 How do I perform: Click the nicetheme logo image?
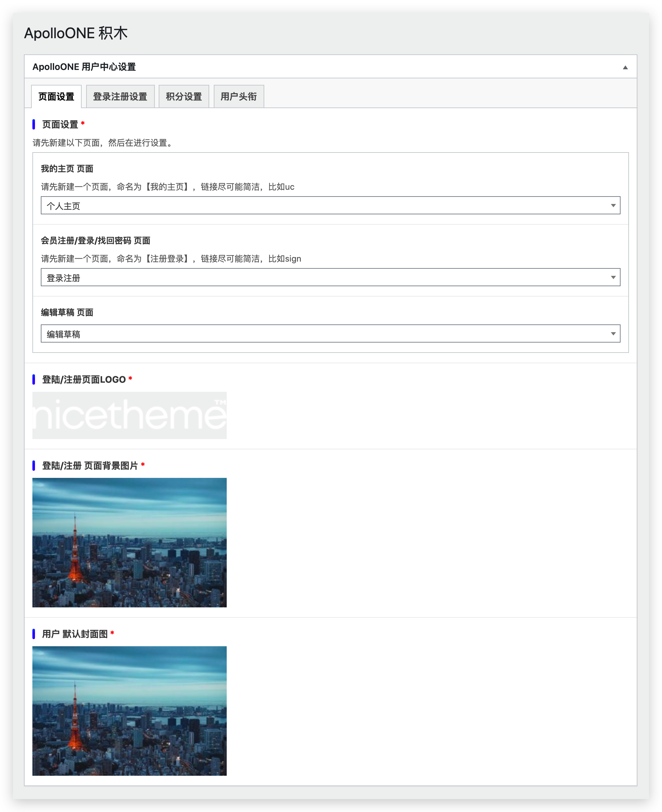129,415
